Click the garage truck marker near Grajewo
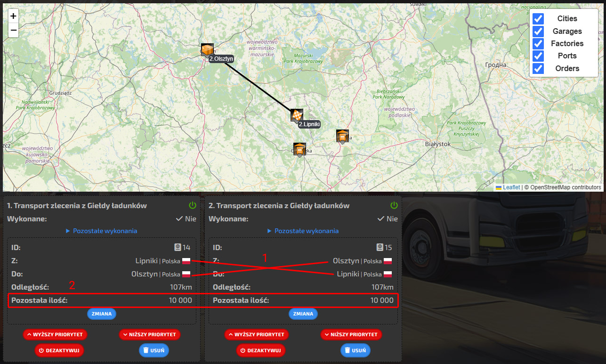The height and width of the screenshot is (364, 606). pyautogui.click(x=299, y=149)
